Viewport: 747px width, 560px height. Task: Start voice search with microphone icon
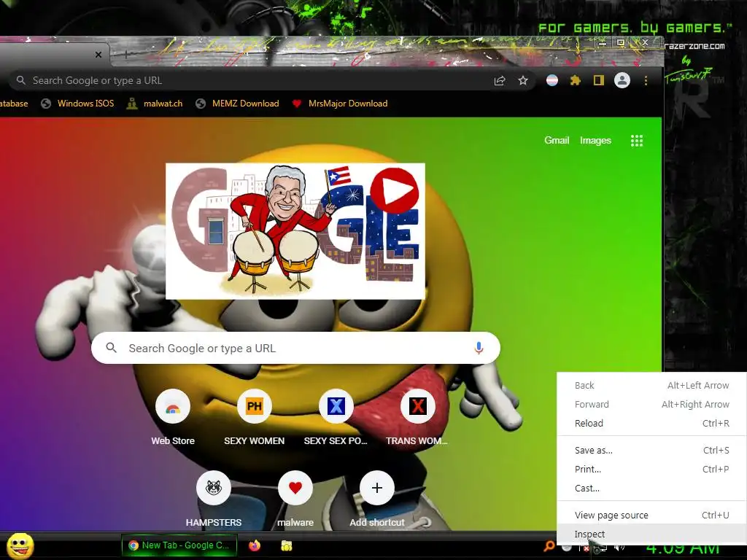tap(479, 348)
